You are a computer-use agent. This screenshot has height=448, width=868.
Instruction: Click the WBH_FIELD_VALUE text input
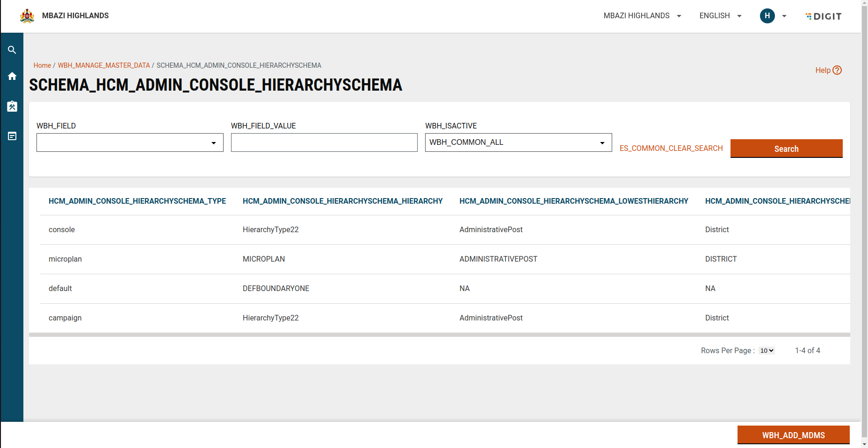point(324,142)
